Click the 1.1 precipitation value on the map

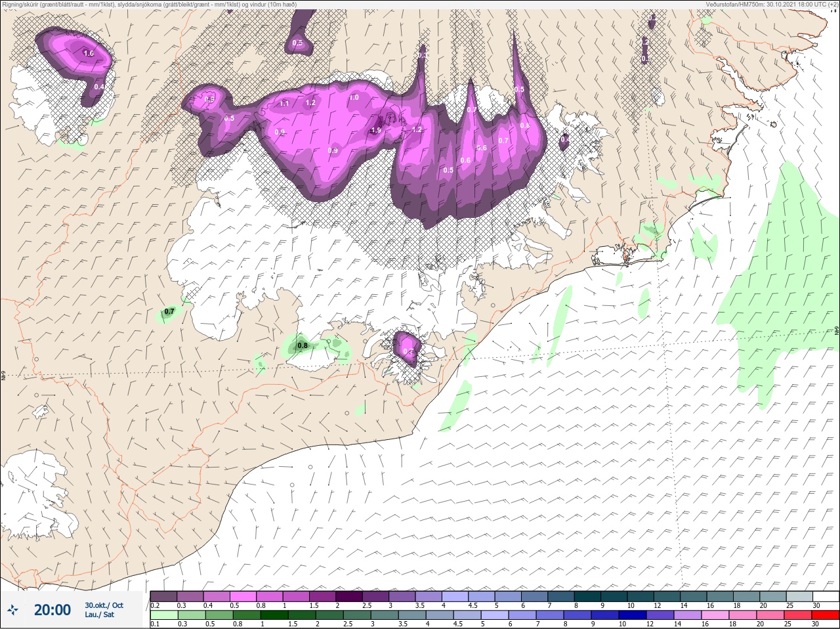[x=284, y=104]
